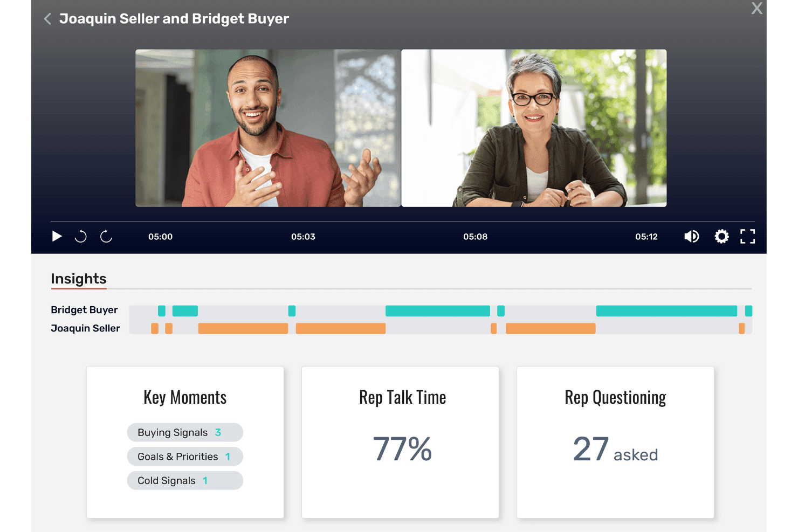The height and width of the screenshot is (532, 798).
Task: Jump to the 05:03 timestamp
Action: click(303, 237)
